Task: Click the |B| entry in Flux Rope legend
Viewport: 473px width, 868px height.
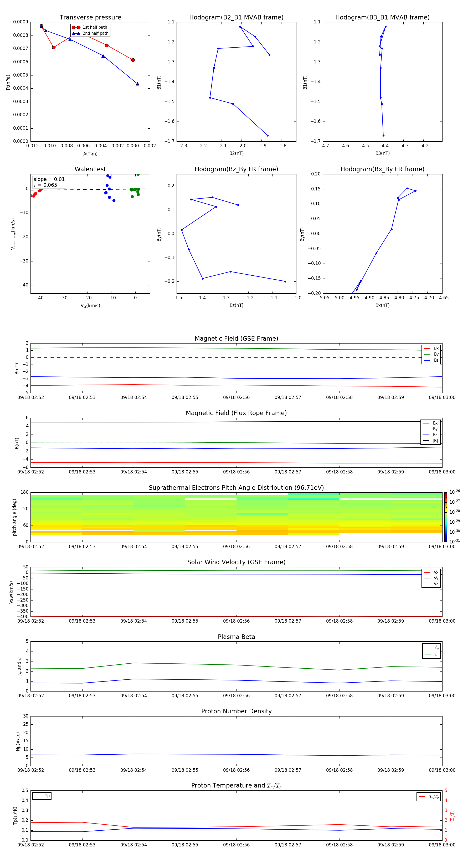Action: point(431,441)
